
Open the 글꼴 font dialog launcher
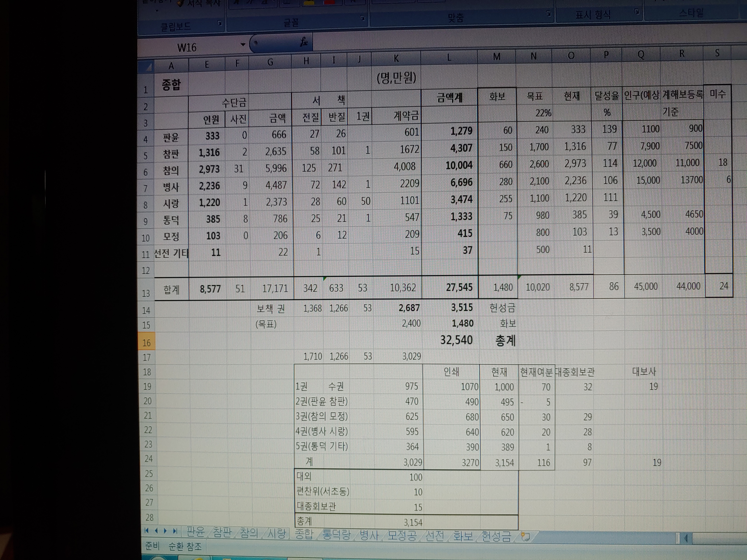pos(362,18)
